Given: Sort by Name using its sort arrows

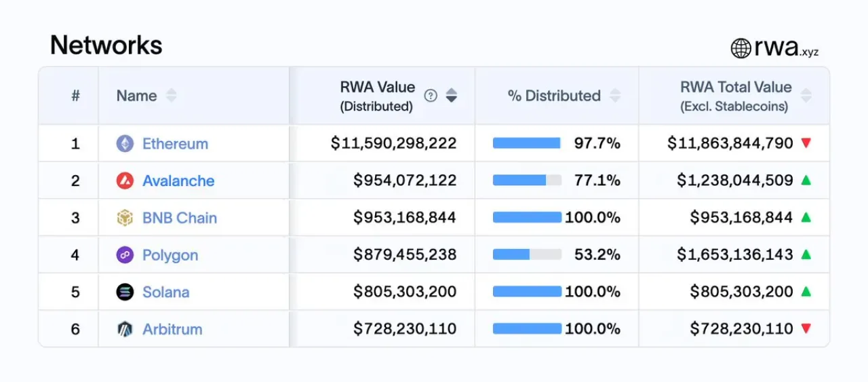Looking at the screenshot, I should click(171, 96).
